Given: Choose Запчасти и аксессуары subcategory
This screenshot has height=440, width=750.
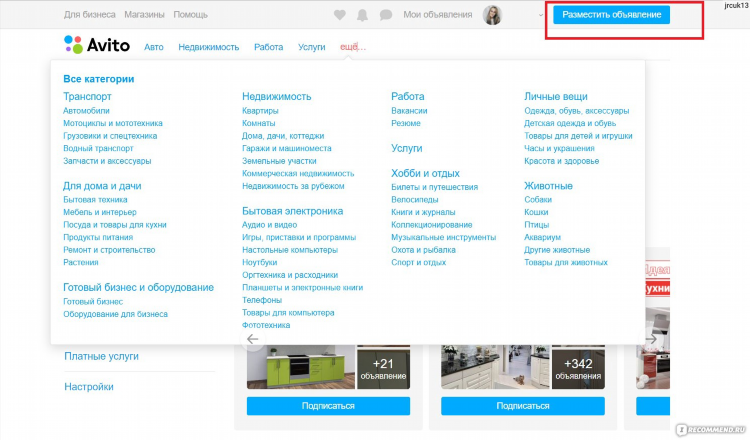Looking at the screenshot, I should point(107,161).
